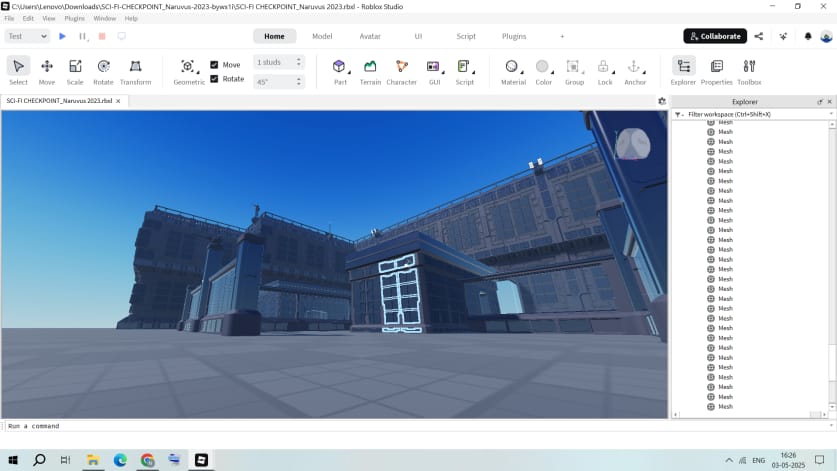The image size is (837, 471).
Task: Open the Window menu
Action: pyautogui.click(x=105, y=18)
